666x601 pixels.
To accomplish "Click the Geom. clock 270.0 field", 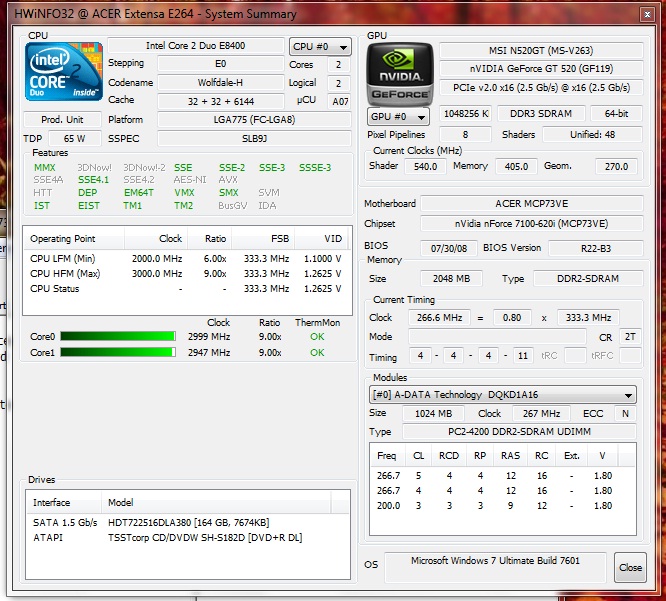I will [616, 166].
